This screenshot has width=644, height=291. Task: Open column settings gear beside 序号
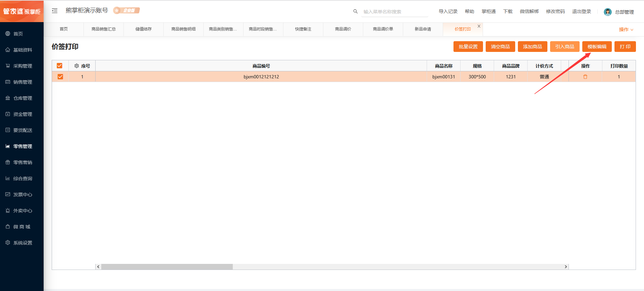tap(76, 66)
